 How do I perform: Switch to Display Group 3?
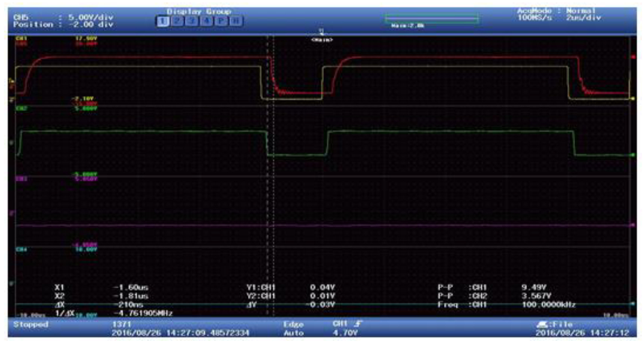pyautogui.click(x=192, y=21)
